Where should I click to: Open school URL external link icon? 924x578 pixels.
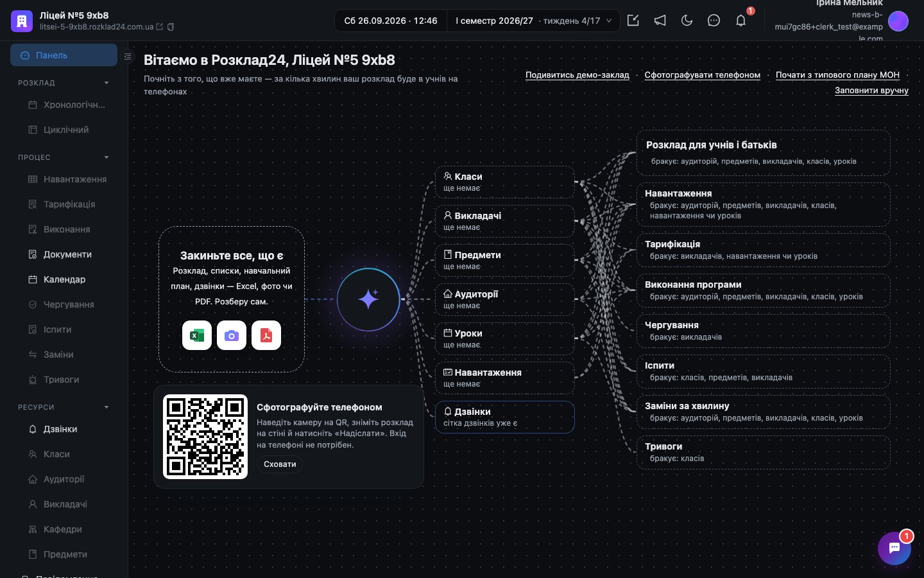(x=160, y=27)
